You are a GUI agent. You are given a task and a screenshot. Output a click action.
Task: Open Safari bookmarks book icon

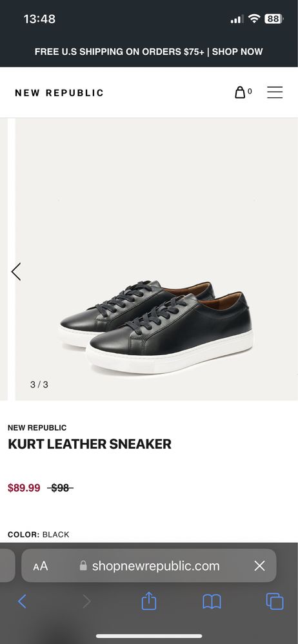pos(212,601)
